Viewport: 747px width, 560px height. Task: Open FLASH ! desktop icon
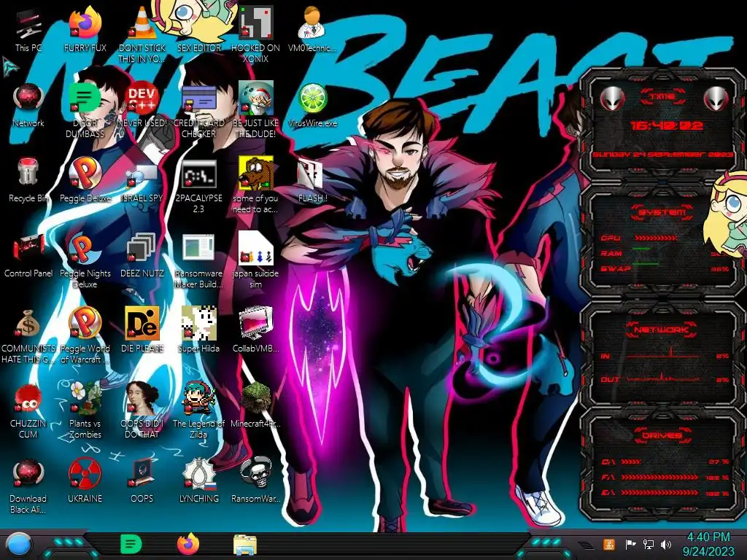click(312, 181)
